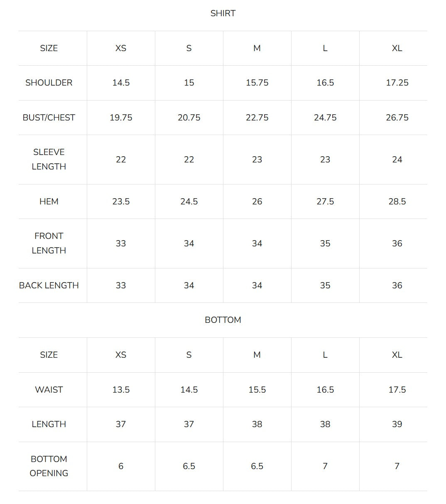Click the XS column header in bottom table

point(121,355)
